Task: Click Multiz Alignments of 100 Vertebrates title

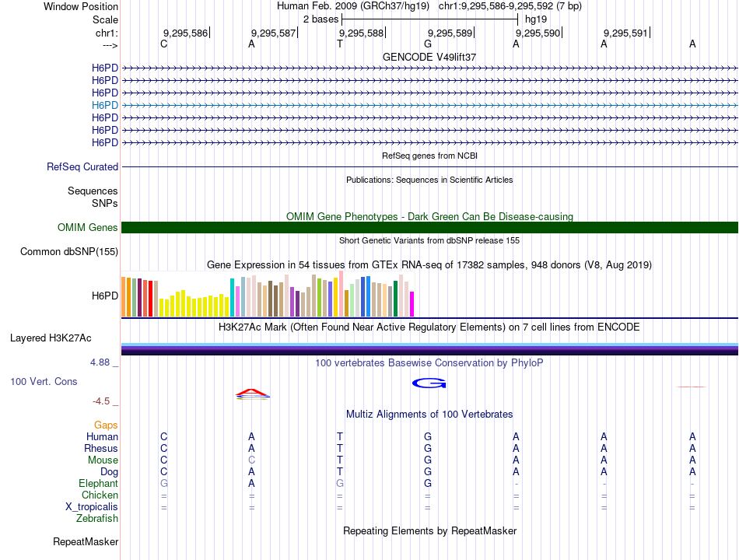Action: point(429,415)
